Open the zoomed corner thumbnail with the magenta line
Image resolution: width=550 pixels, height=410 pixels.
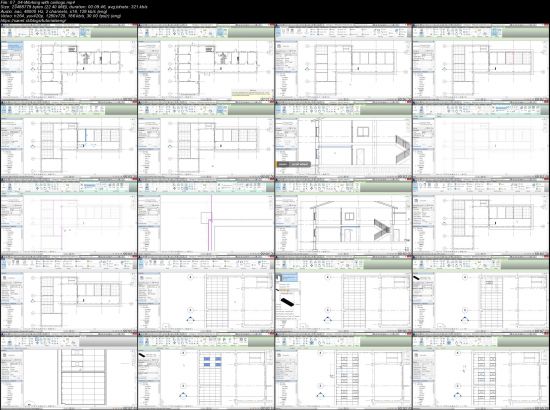click(206, 217)
